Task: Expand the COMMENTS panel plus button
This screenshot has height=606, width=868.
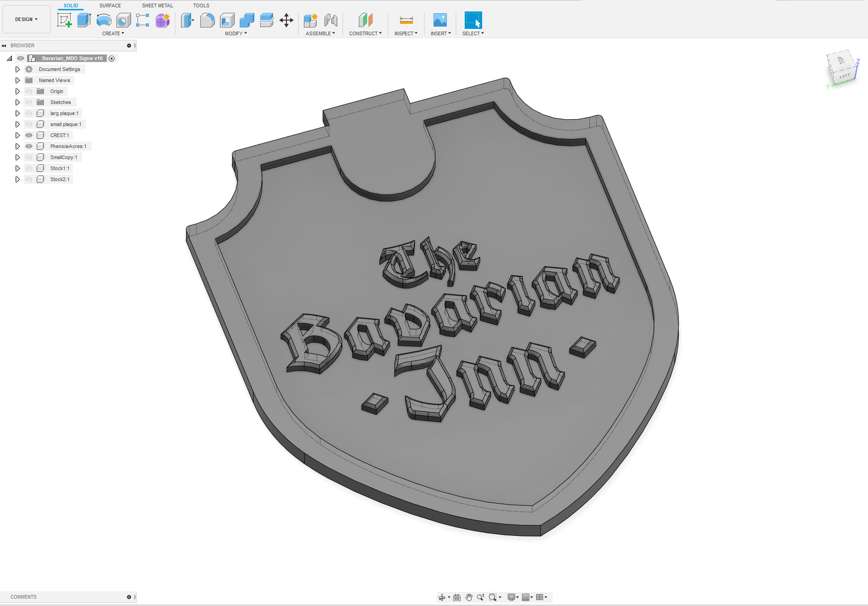Action: (x=129, y=597)
